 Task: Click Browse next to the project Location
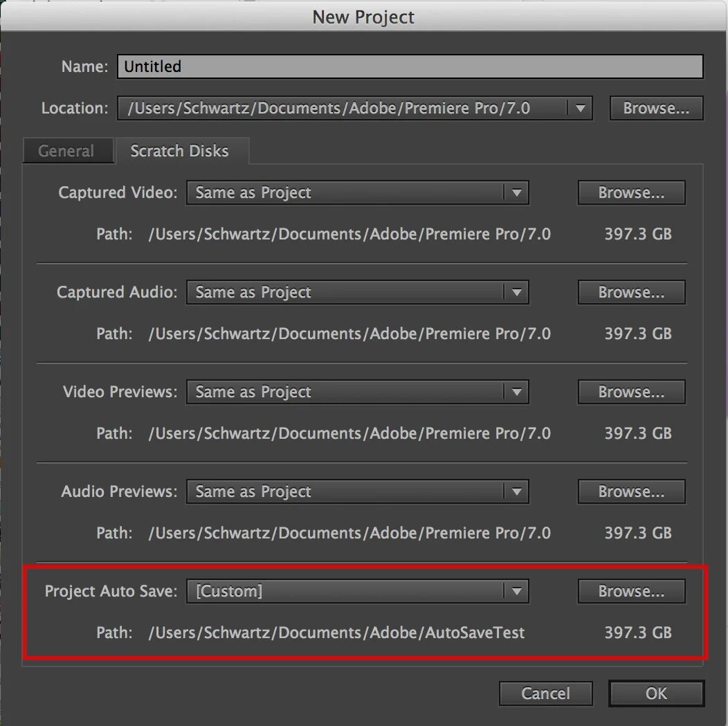(x=656, y=108)
